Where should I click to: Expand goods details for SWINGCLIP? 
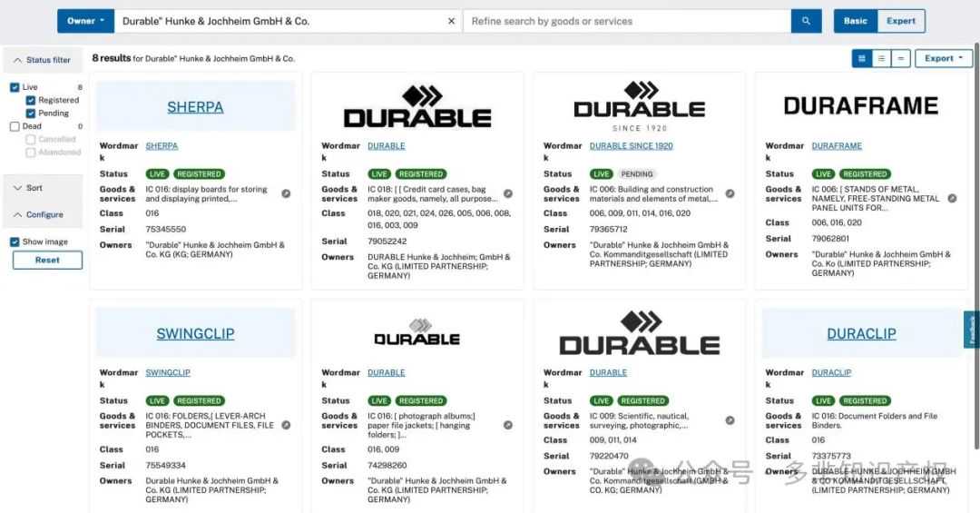coord(286,425)
